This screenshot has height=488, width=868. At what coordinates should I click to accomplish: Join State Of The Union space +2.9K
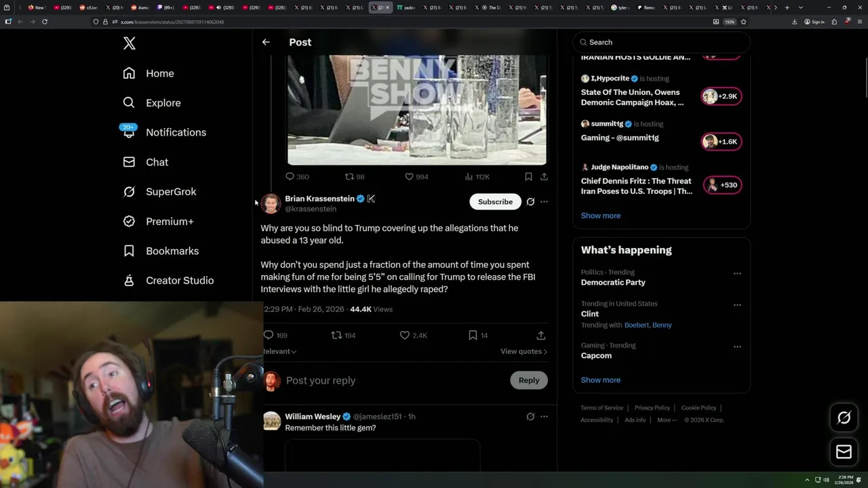click(x=722, y=96)
